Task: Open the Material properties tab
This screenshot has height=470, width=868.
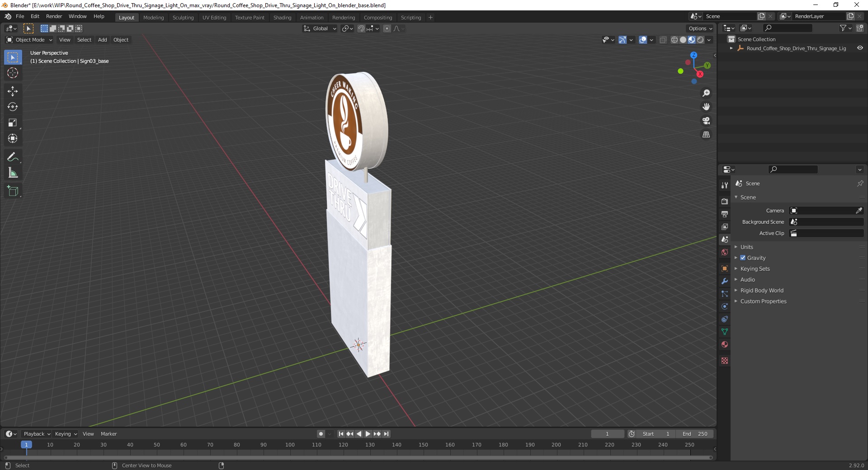Action: pos(725,344)
